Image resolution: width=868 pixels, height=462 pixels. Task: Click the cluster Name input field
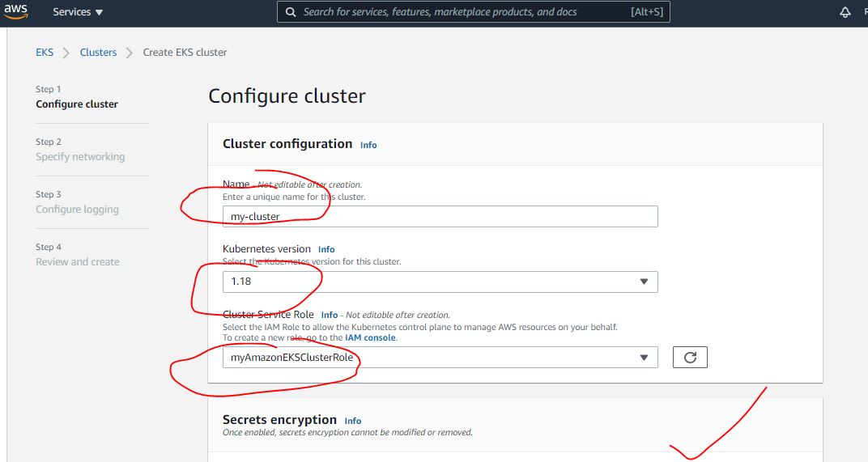coord(440,217)
